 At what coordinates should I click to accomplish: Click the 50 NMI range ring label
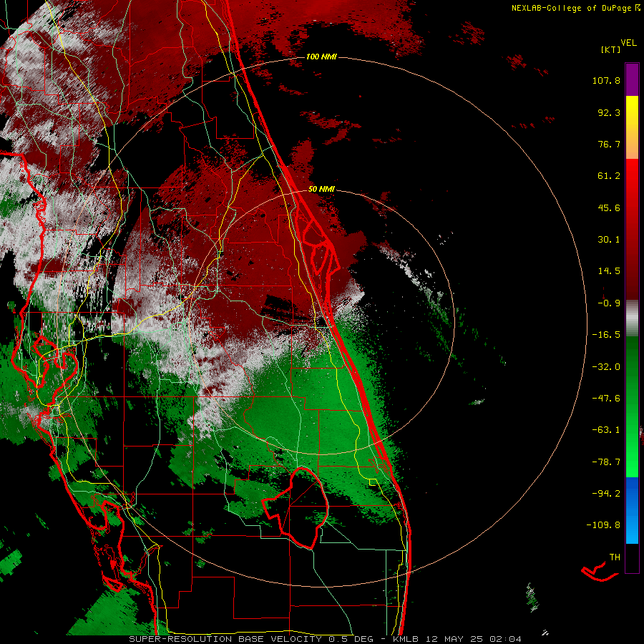[x=321, y=189]
